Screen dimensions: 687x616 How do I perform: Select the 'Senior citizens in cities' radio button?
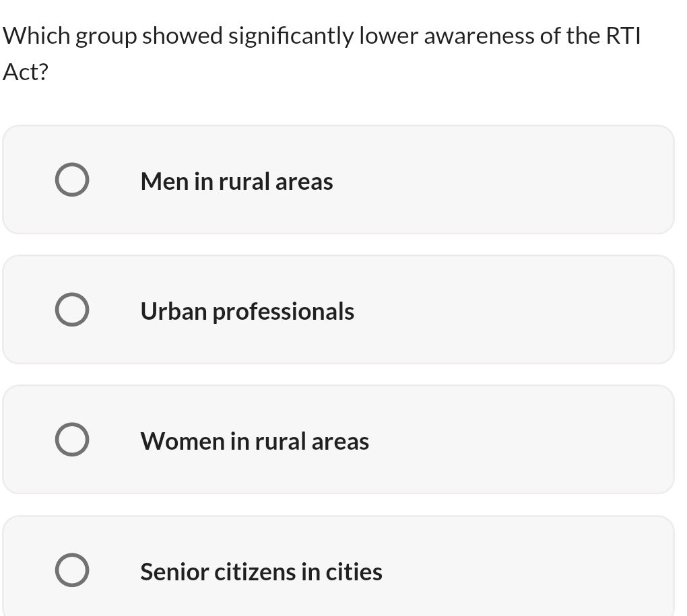[72, 570]
